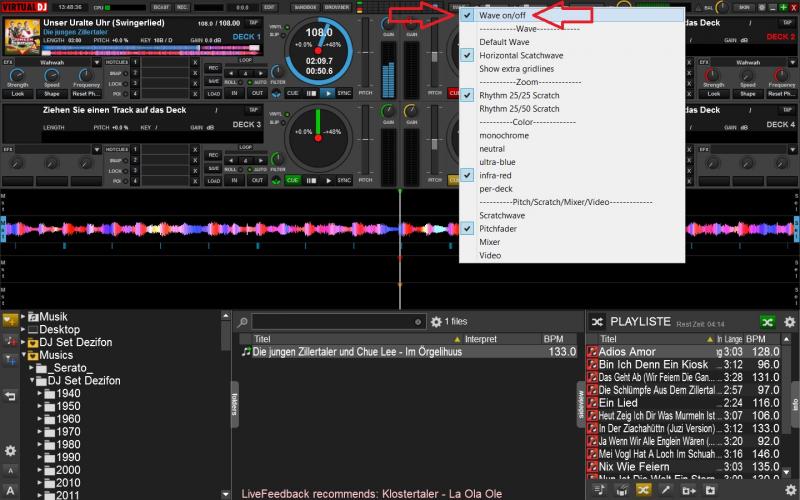
Task: Click the CUE button on Deck 3
Action: [x=293, y=180]
